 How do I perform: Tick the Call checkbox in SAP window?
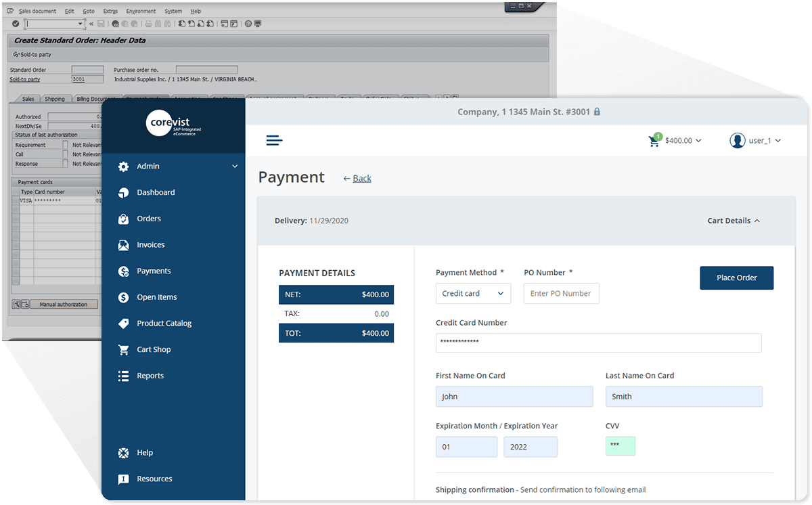click(65, 154)
